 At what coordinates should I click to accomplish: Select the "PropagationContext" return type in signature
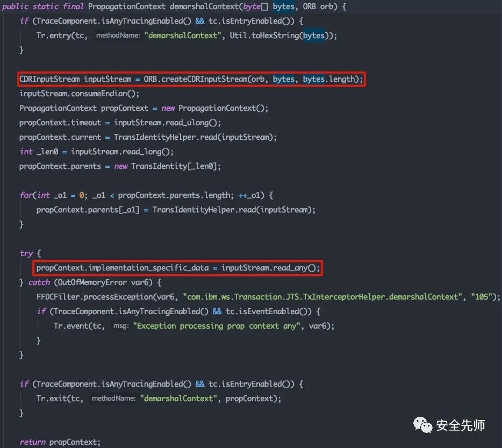click(127, 6)
